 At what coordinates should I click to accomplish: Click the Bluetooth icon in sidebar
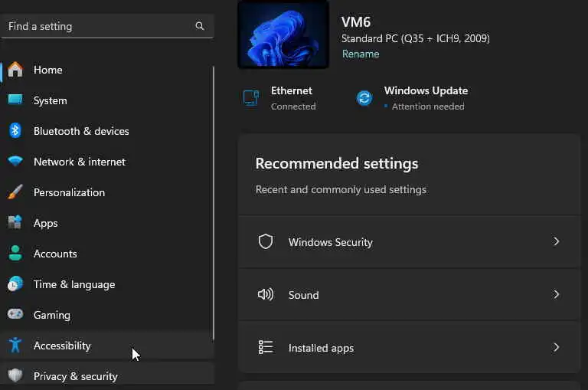click(x=15, y=131)
